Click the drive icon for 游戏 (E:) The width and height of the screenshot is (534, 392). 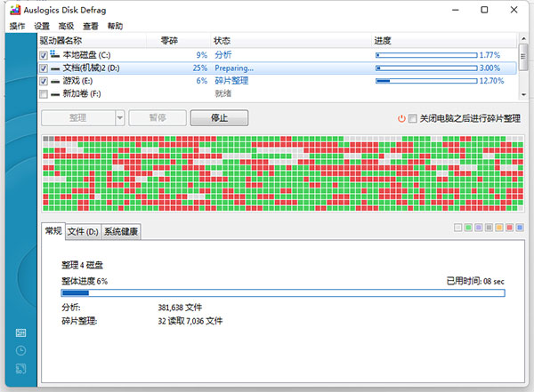pos(55,80)
